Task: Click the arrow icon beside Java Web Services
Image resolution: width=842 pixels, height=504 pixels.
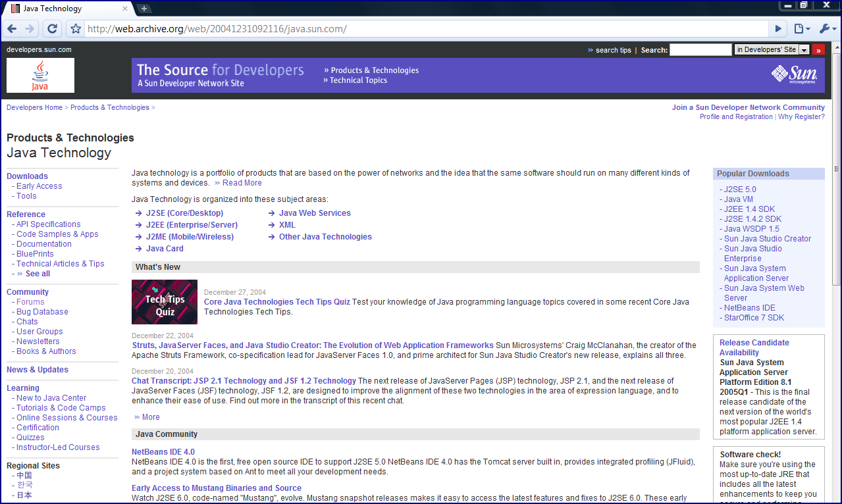Action: pyautogui.click(x=271, y=213)
